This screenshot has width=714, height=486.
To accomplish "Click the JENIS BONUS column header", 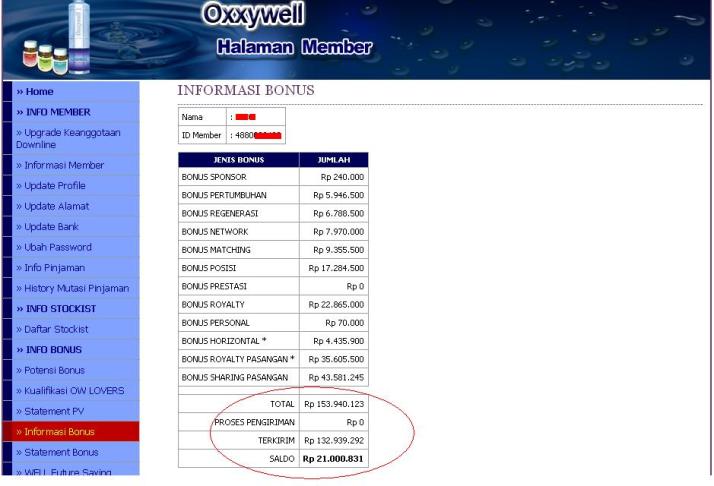I will tap(239, 160).
